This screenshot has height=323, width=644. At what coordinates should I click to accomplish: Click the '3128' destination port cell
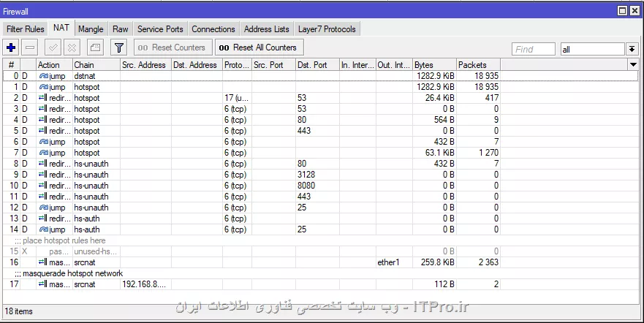[x=317, y=175]
